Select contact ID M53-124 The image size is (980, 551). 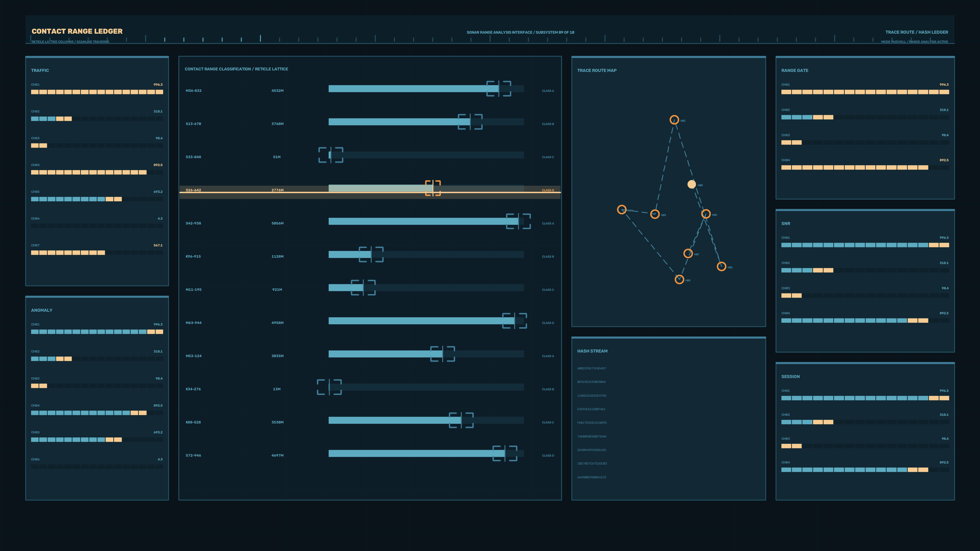pos(194,356)
